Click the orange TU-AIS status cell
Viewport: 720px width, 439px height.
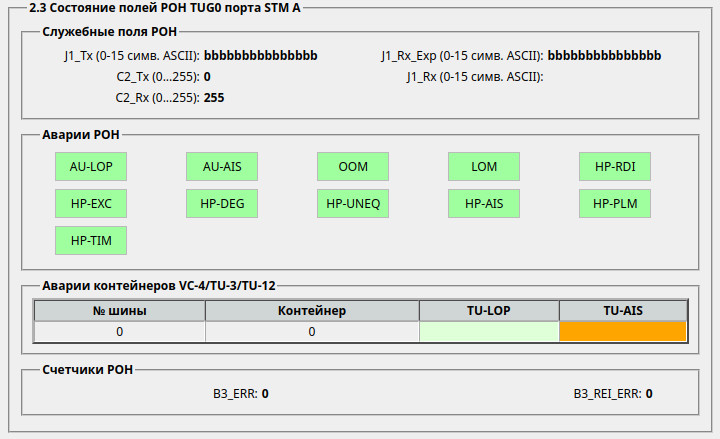[623, 332]
